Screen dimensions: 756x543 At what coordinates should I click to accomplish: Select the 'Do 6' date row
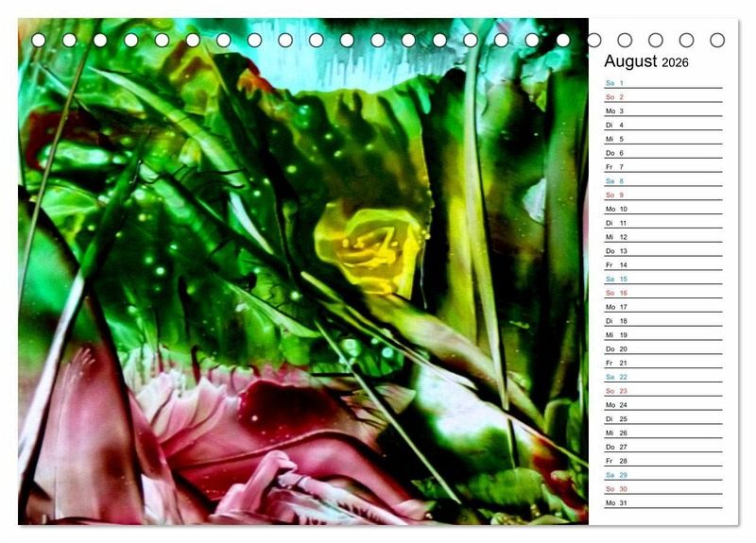point(663,153)
